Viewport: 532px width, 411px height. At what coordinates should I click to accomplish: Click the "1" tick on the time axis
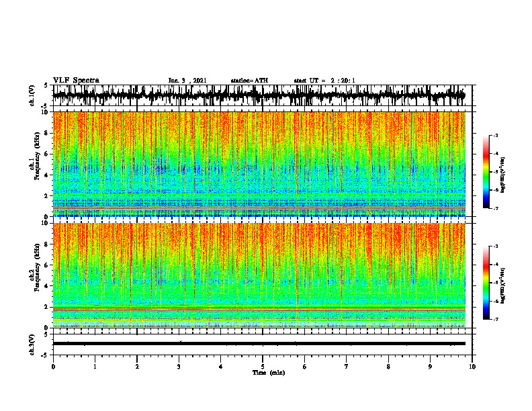pyautogui.click(x=95, y=367)
